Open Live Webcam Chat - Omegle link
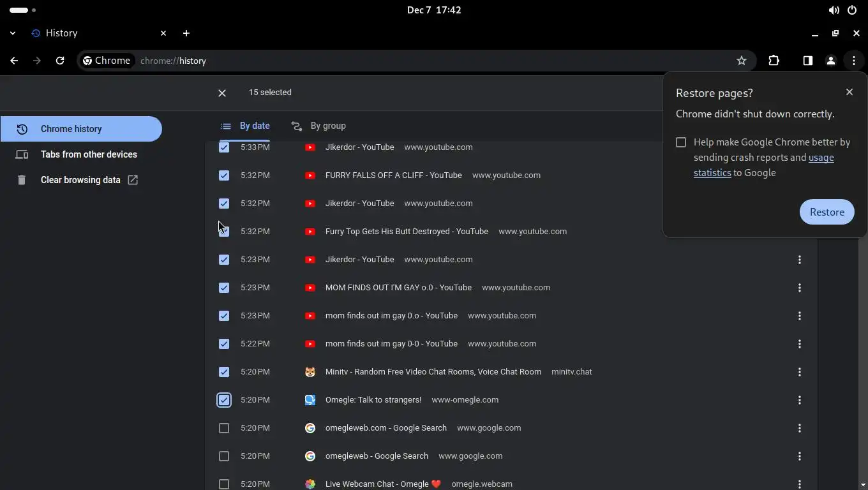868x490 pixels. (383, 484)
